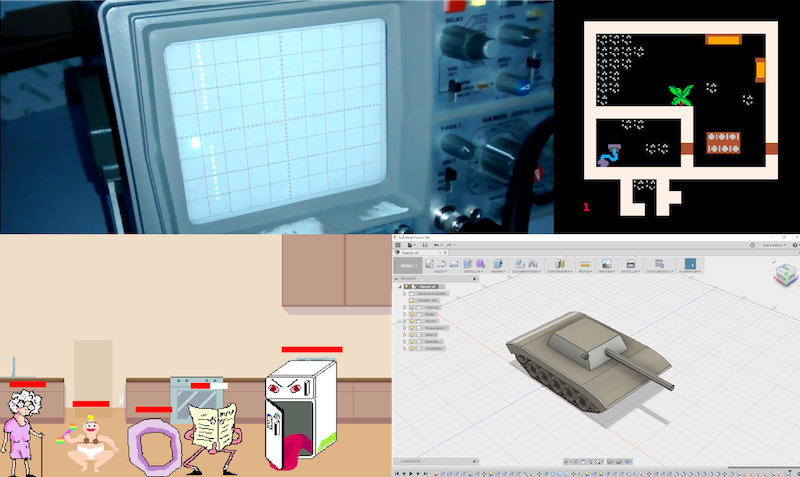Select the Insert image icon
The image size is (800, 477).
tap(607, 264)
